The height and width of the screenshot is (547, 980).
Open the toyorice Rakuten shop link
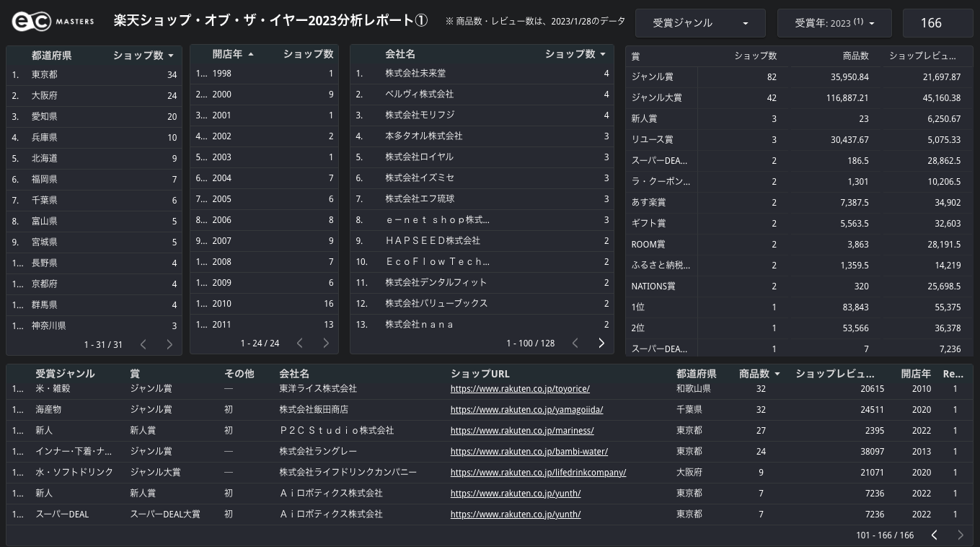coord(520,389)
